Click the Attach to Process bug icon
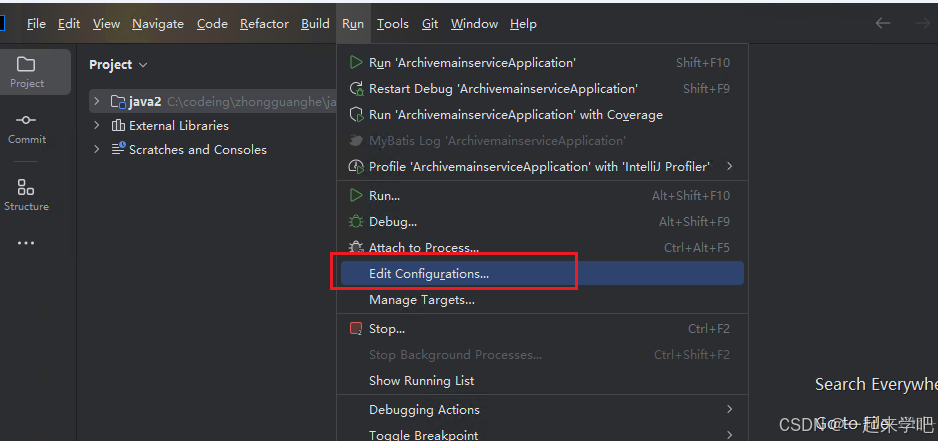Viewport: 938px width, 441px height. coord(356,247)
